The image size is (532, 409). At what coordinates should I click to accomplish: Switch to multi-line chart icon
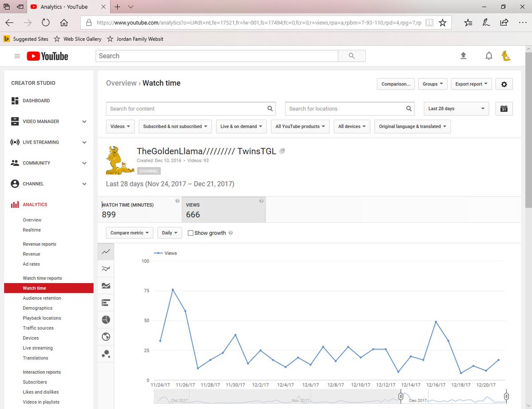pyautogui.click(x=106, y=269)
